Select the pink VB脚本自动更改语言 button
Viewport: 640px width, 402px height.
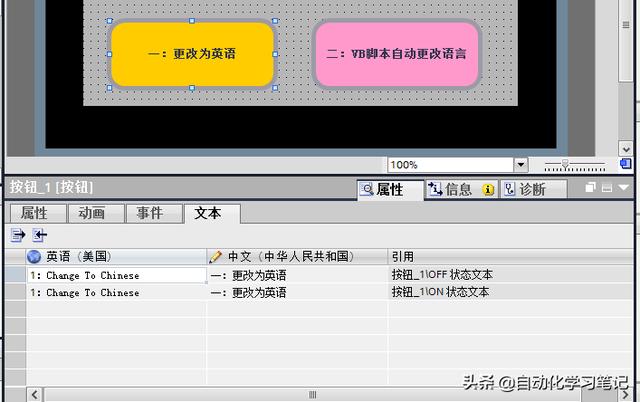coord(396,54)
